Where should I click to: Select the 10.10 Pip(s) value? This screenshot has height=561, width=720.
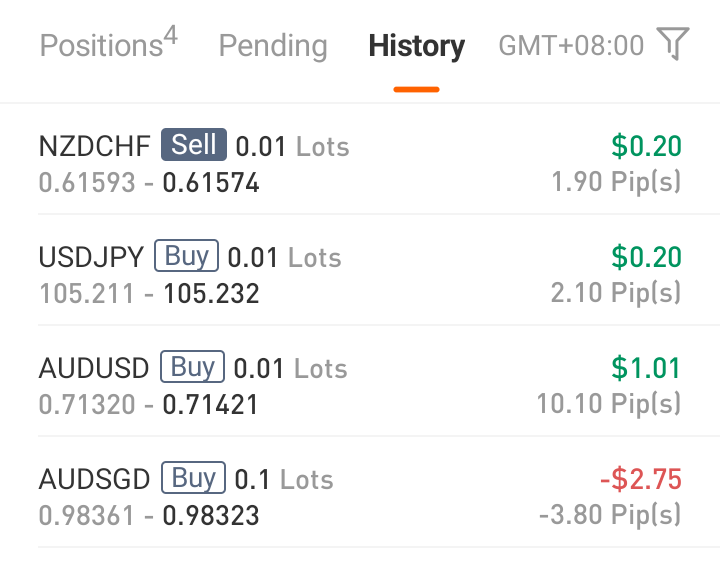[x=609, y=403]
